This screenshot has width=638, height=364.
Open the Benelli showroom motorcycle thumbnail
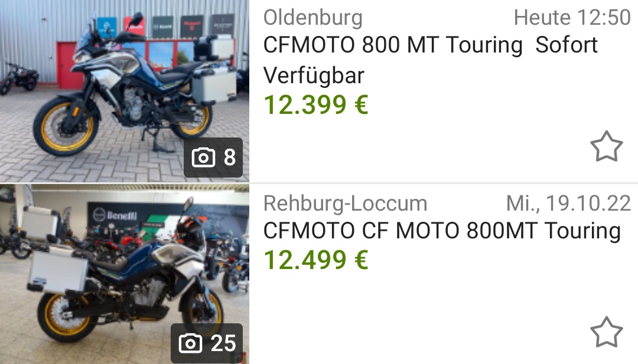tap(125, 274)
